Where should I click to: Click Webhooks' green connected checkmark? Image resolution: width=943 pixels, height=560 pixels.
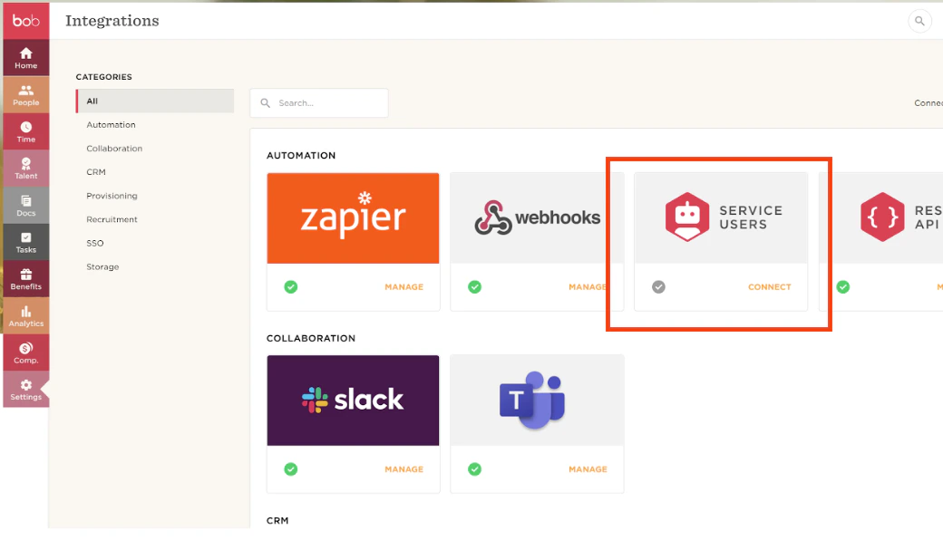tap(474, 287)
